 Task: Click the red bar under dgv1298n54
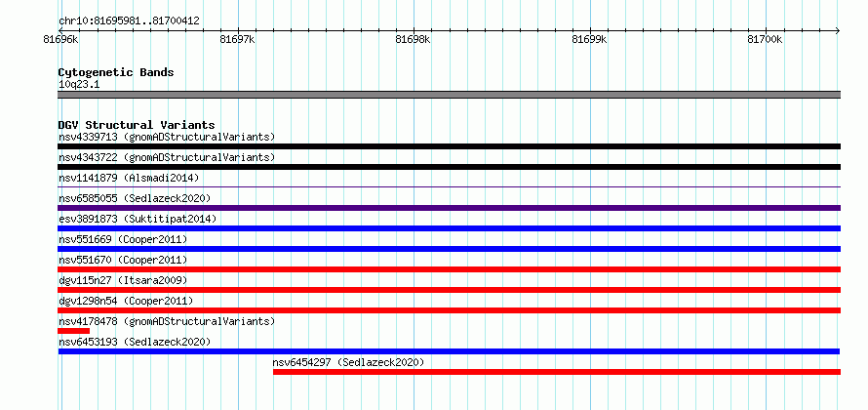click(449, 310)
